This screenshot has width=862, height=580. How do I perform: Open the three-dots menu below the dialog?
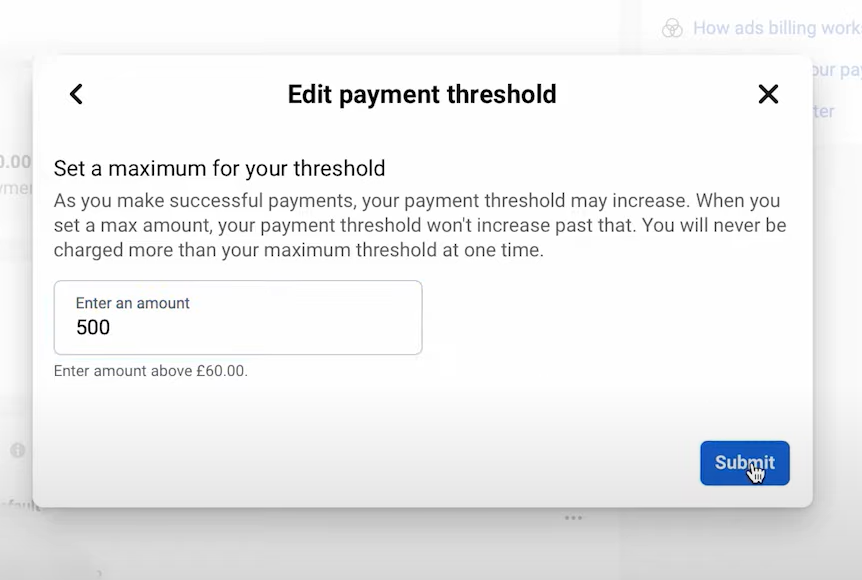573,518
